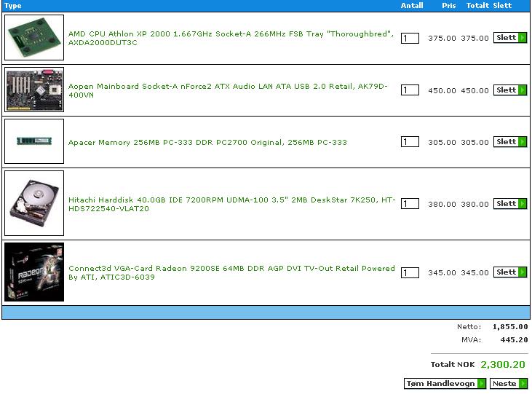The height and width of the screenshot is (394, 532).
Task: Remove Connect3d Radeon 9200SE with Slett
Action: click(x=510, y=272)
